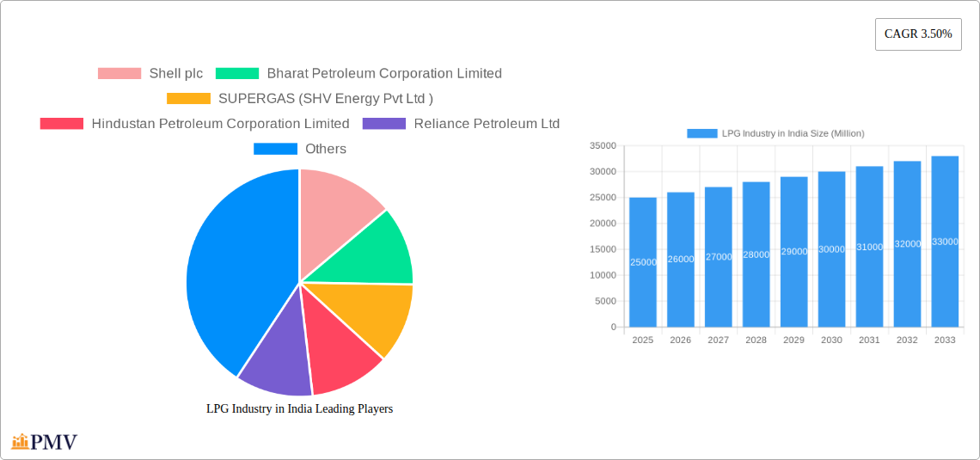Click the 2030 bar labeled 30000
The height and width of the screenshot is (460, 980).
(x=831, y=249)
